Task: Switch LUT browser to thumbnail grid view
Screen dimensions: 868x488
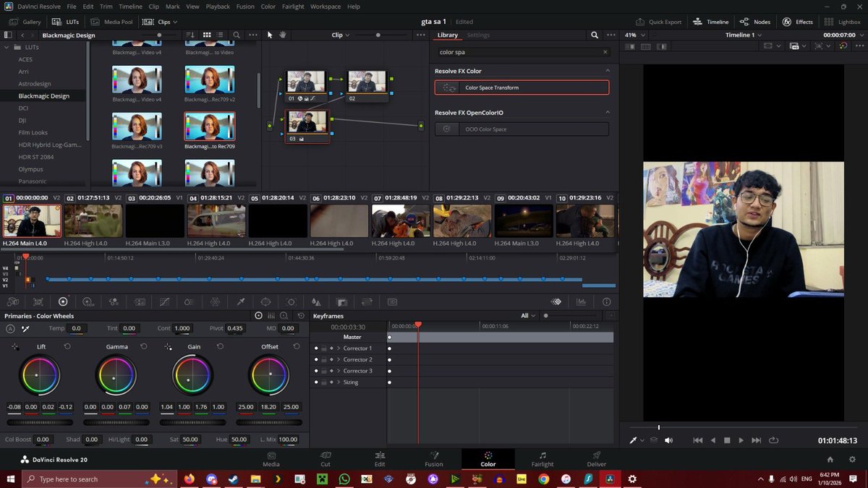Action: coord(206,35)
